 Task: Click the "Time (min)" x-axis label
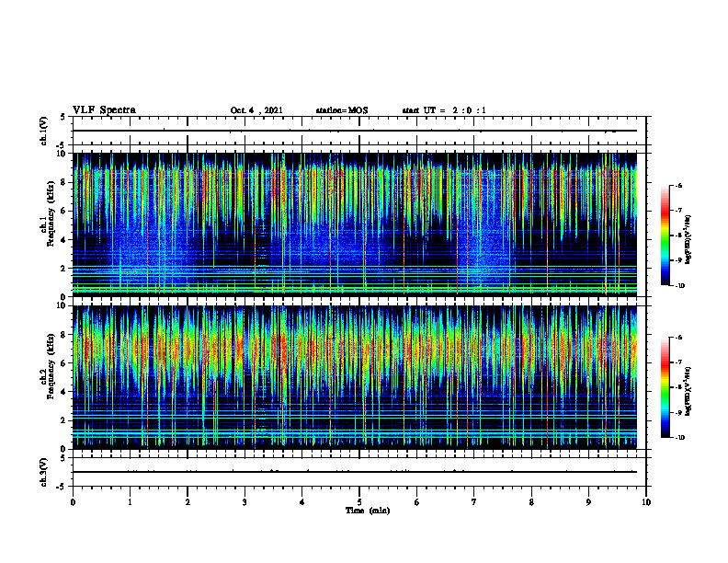point(368,511)
